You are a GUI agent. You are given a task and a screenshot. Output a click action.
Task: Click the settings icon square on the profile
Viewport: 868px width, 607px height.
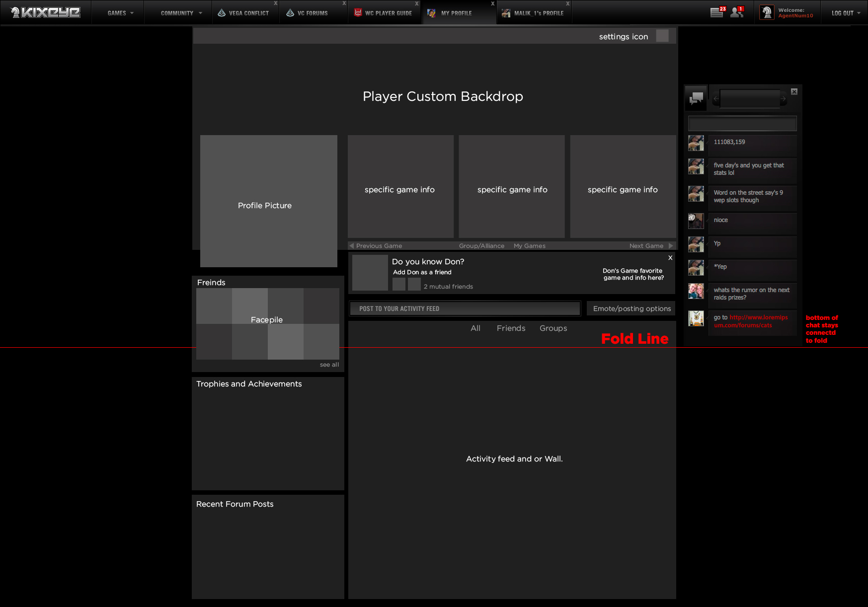click(662, 36)
